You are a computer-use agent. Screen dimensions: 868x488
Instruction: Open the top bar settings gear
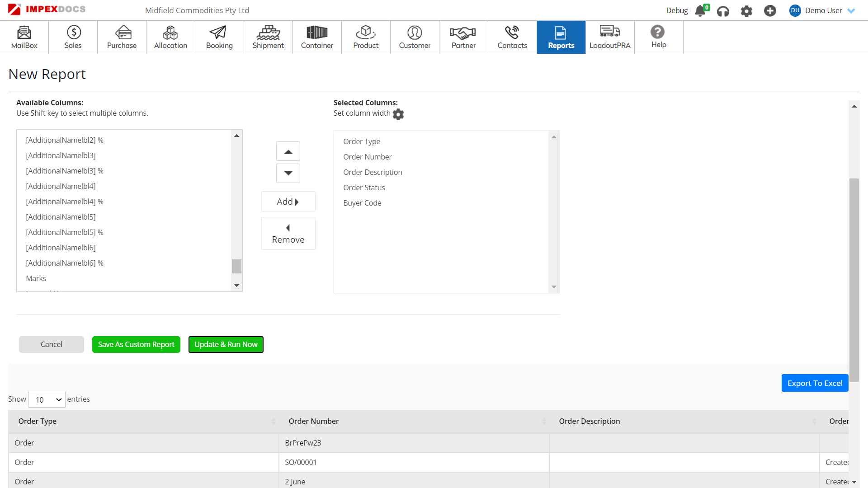746,11
